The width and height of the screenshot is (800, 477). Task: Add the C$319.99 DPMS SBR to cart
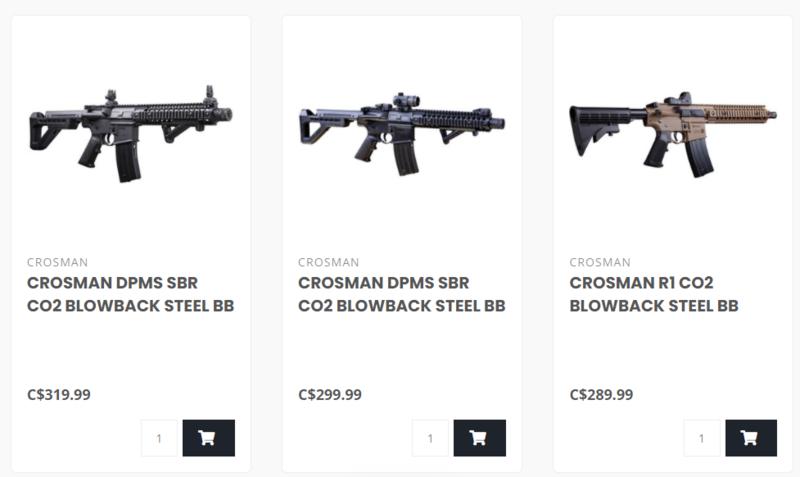[x=208, y=438]
